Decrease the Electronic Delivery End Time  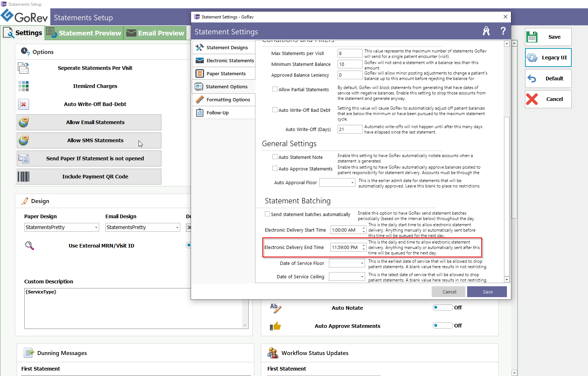[364, 249]
